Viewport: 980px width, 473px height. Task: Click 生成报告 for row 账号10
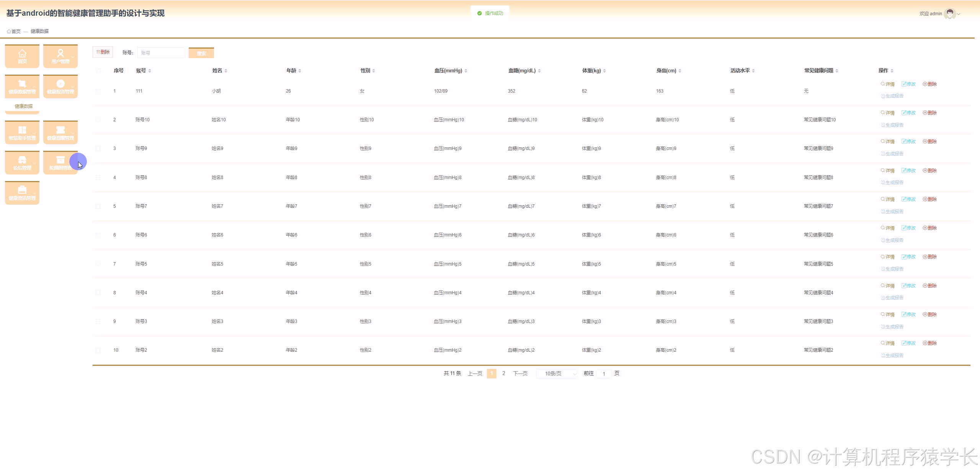[892, 125]
